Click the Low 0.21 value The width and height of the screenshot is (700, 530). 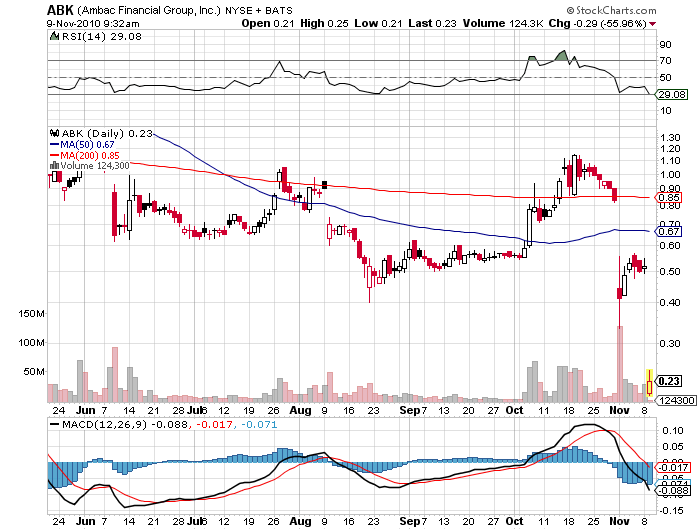click(378, 23)
